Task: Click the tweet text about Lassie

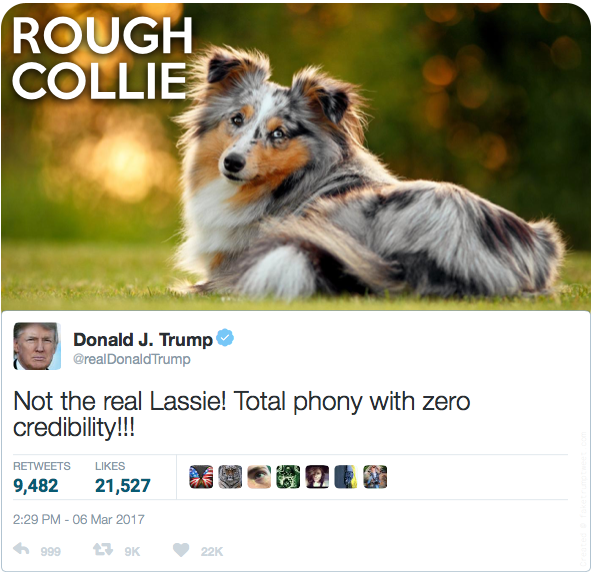Action: click(x=242, y=414)
